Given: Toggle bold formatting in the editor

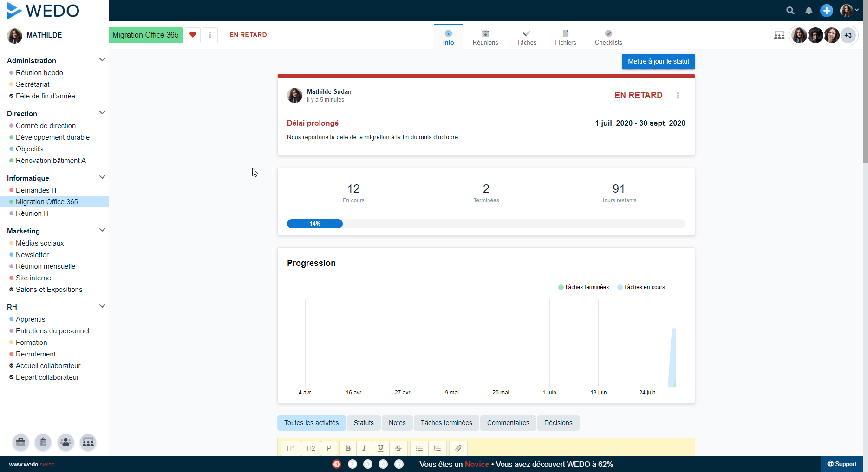Looking at the screenshot, I should click(x=348, y=448).
